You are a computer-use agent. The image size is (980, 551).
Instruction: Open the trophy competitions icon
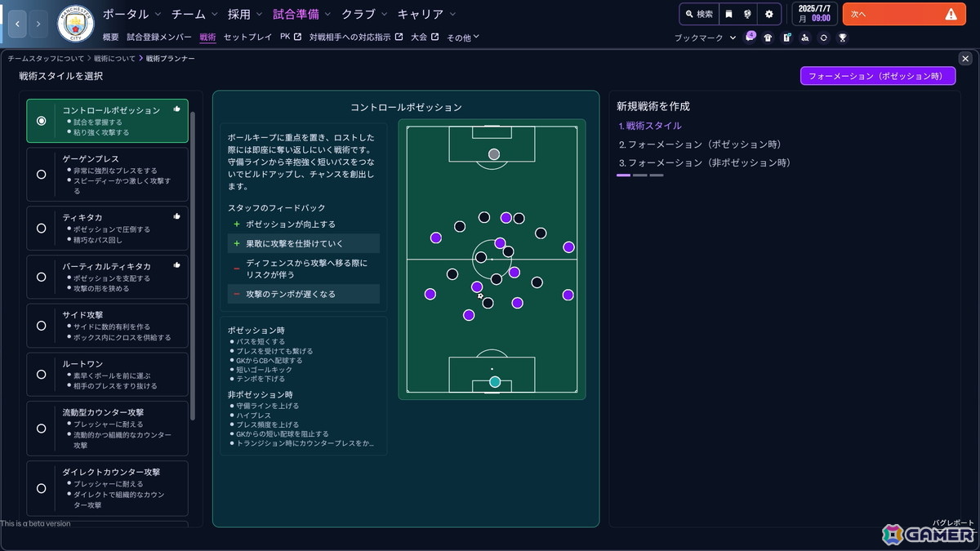[x=843, y=38]
